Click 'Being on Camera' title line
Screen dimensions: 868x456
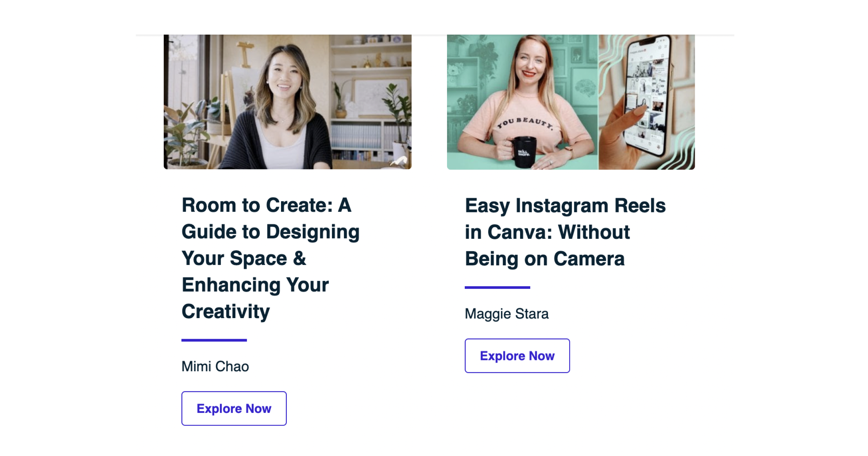click(x=545, y=259)
